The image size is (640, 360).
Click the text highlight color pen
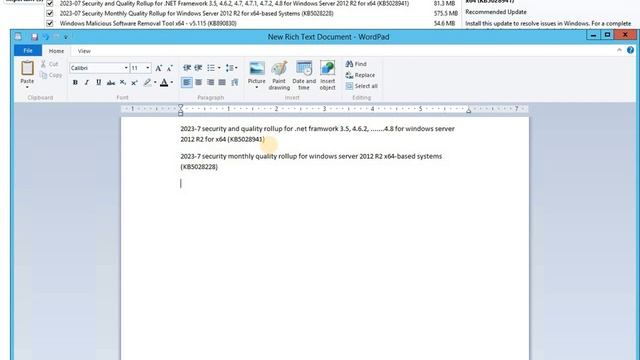(x=147, y=82)
